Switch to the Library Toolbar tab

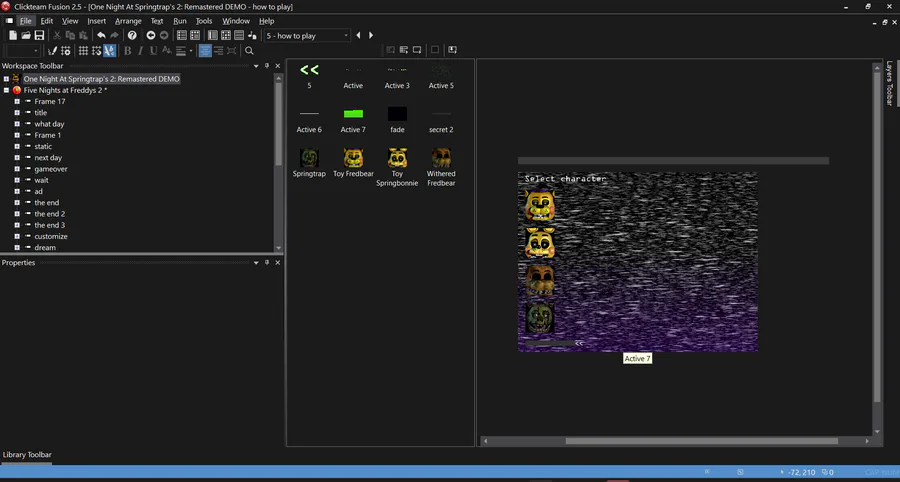27,454
